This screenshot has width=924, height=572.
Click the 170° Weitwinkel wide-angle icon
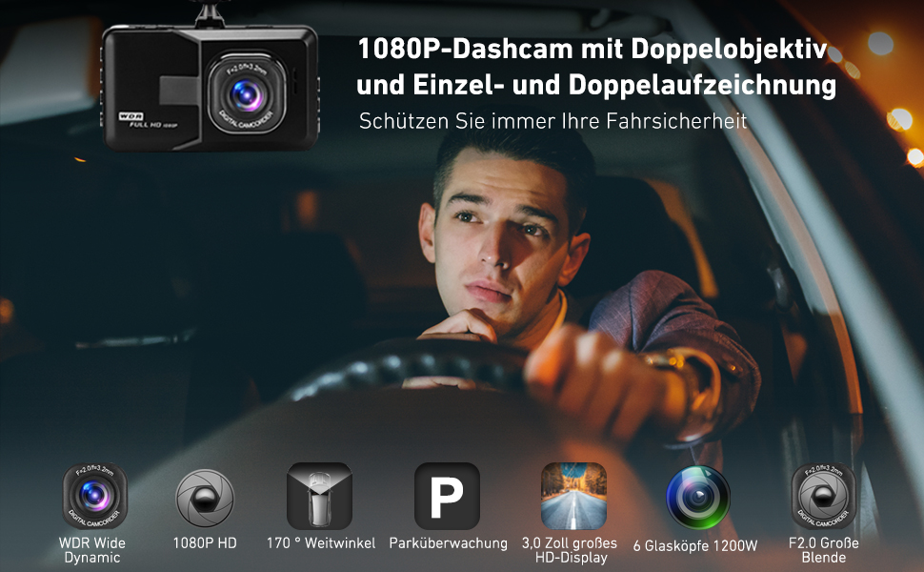319,497
